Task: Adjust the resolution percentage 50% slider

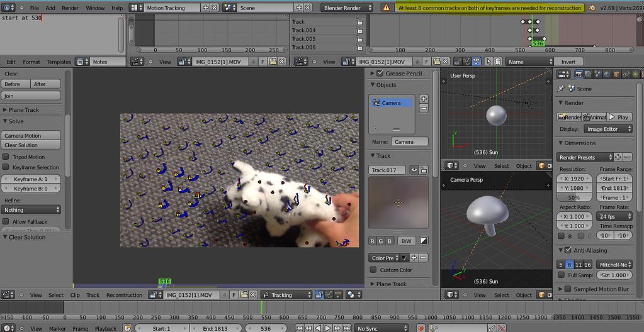Action: pyautogui.click(x=574, y=197)
